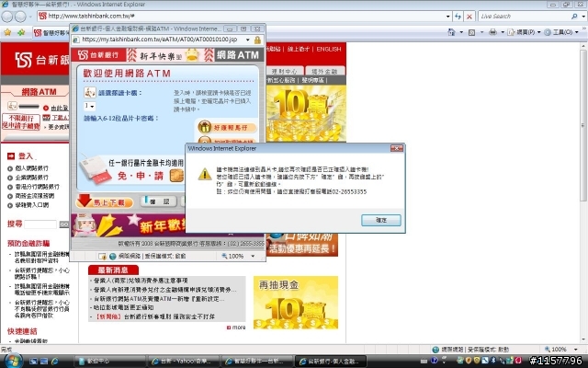The image size is (588, 368).
Task: Open the Live Search provider dropdown arrow
Action: pyautogui.click(x=583, y=17)
